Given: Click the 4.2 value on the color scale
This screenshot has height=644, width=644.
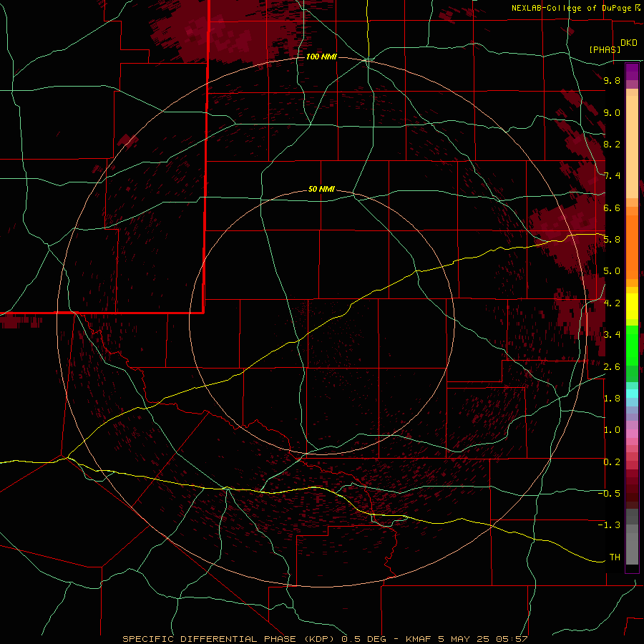Looking at the screenshot, I should (612, 303).
